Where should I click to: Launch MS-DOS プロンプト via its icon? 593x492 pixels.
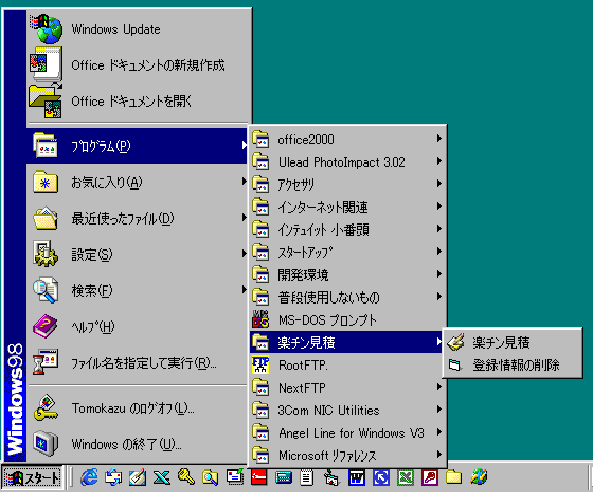tap(261, 319)
